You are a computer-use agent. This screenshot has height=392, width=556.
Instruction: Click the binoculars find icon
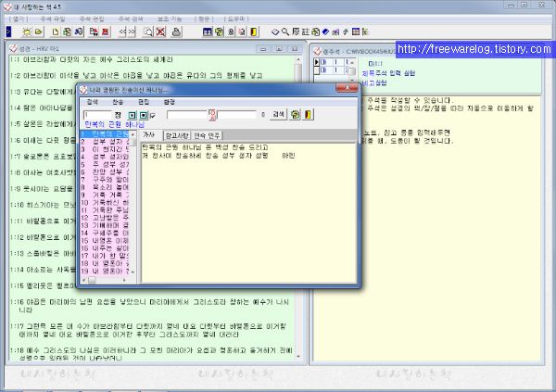pyautogui.click(x=79, y=32)
